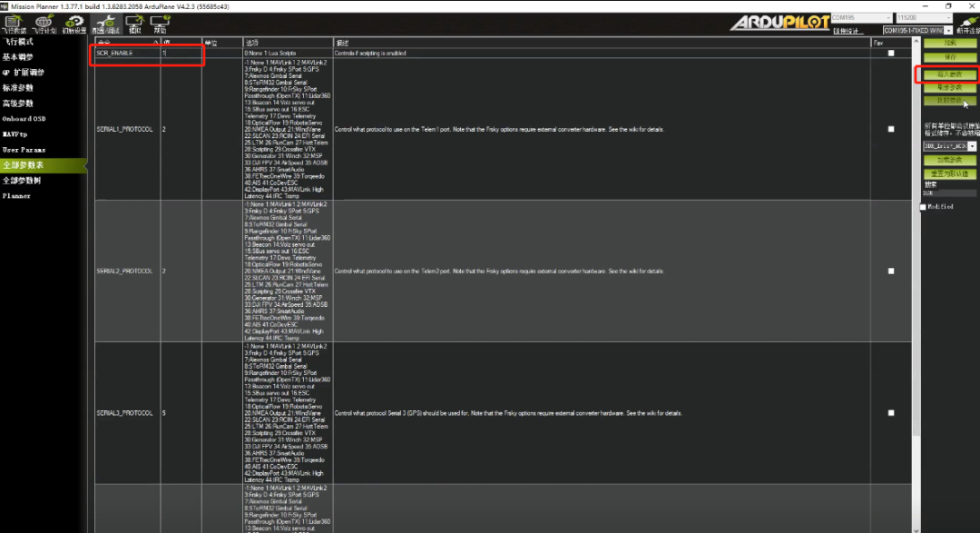Click the ArduPilot logo
Screen dimensions: 980x533
tap(779, 23)
